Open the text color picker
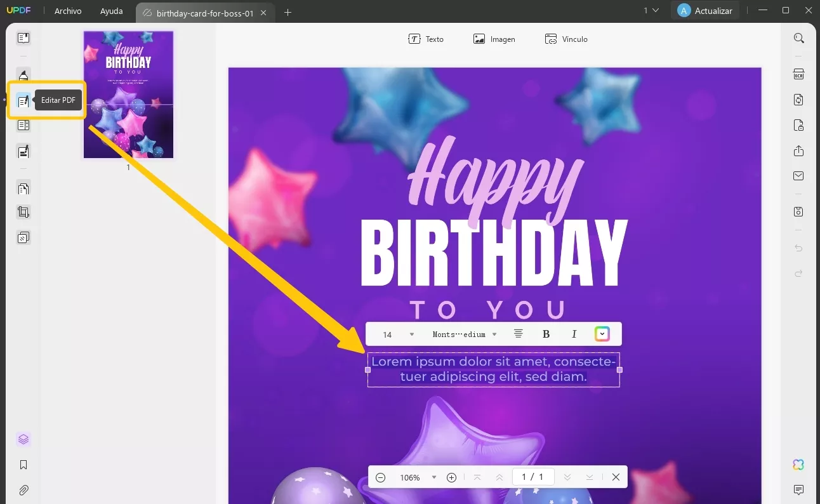 (x=602, y=334)
